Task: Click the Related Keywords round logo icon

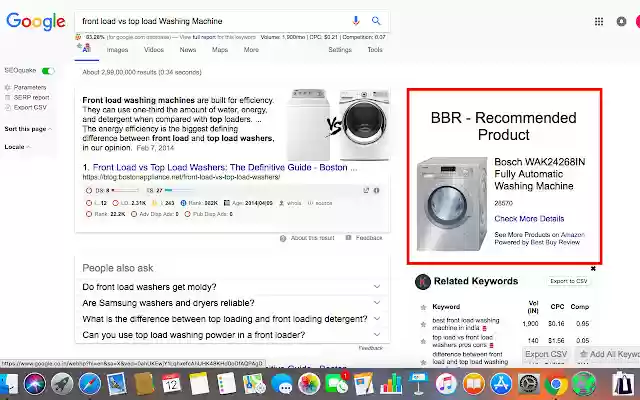Action: (x=422, y=282)
